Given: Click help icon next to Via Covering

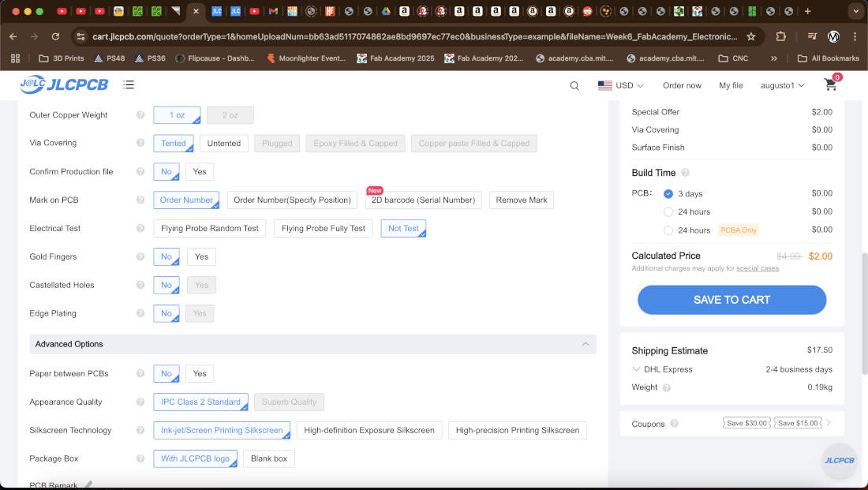Looking at the screenshot, I should click(x=140, y=143).
